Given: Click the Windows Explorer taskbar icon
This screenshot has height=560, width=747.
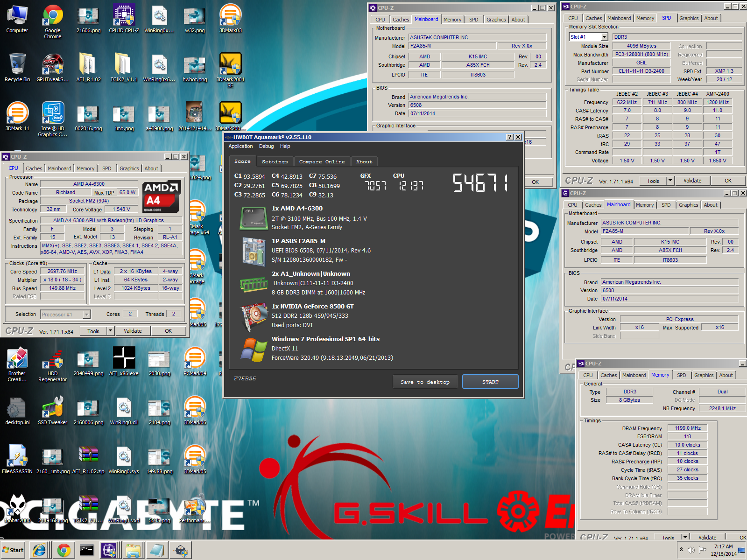Looking at the screenshot, I should 133,551.
